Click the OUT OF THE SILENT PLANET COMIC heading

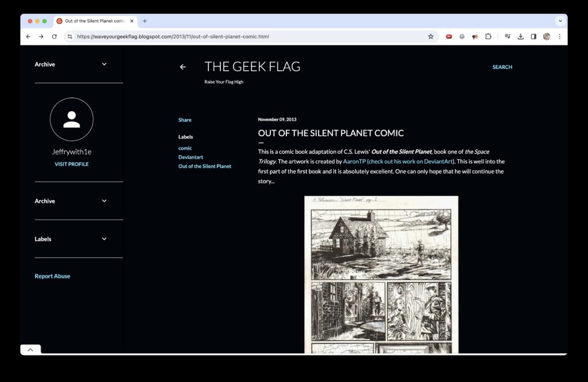click(x=331, y=133)
